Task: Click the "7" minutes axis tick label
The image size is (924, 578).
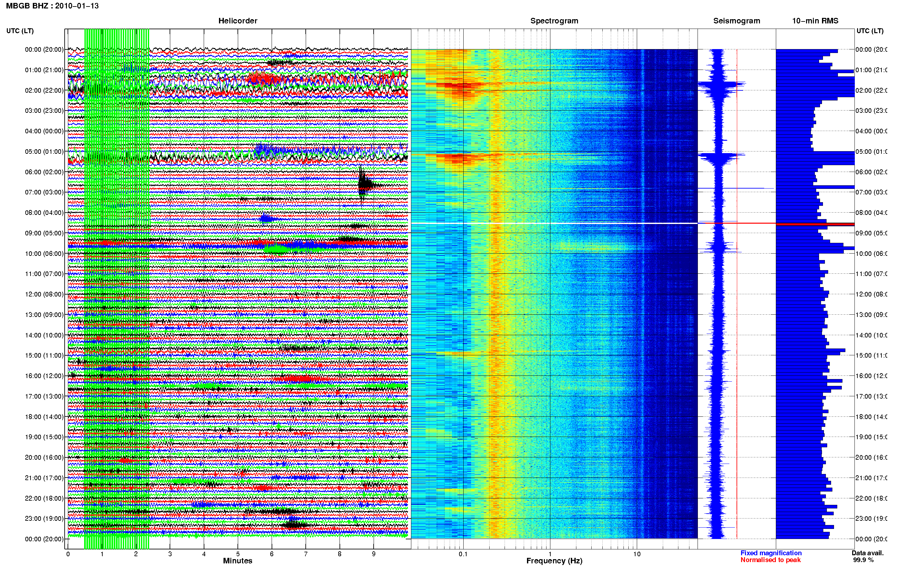Action: (306, 554)
